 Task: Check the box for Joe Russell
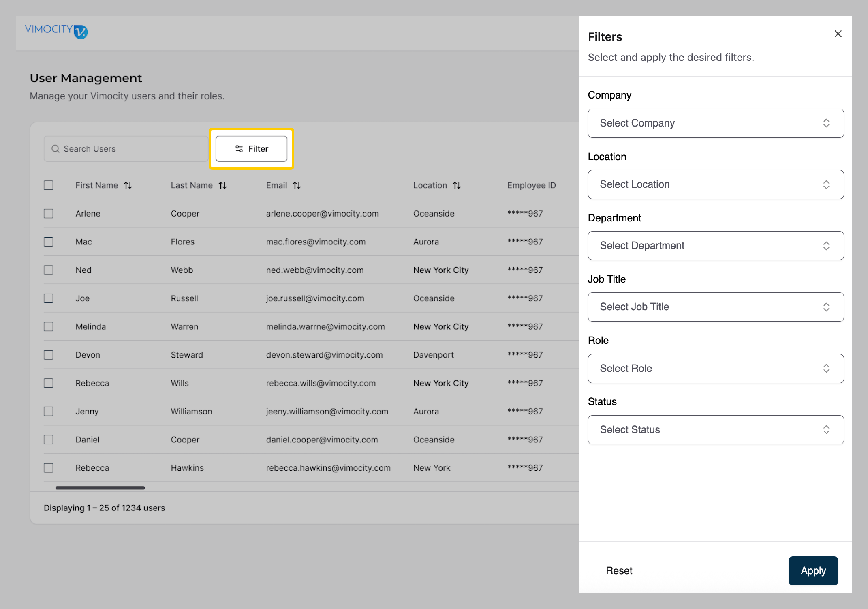pyautogui.click(x=49, y=298)
